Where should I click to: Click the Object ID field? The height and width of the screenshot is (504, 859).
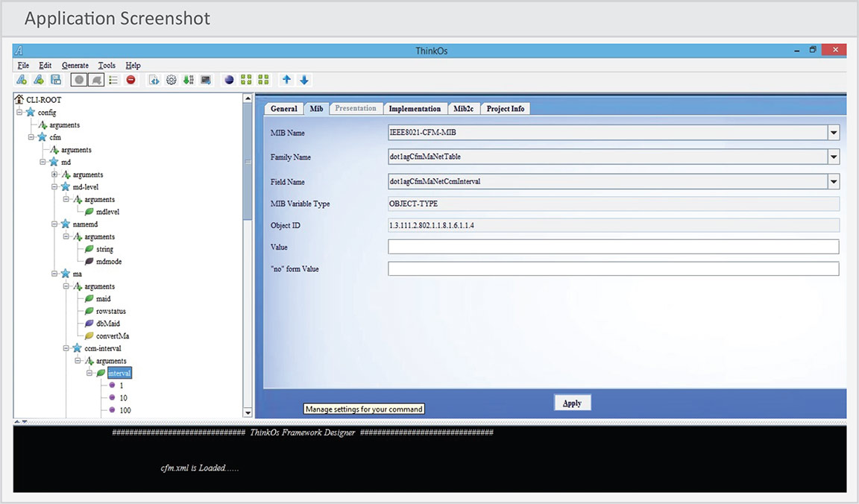pos(614,225)
